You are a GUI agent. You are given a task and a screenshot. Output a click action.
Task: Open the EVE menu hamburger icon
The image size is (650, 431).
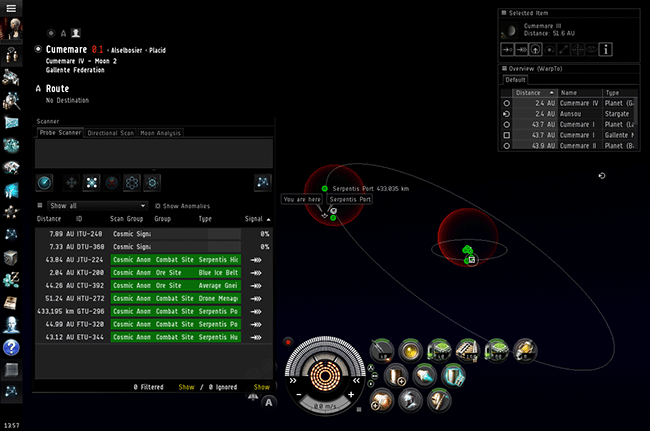[11, 8]
